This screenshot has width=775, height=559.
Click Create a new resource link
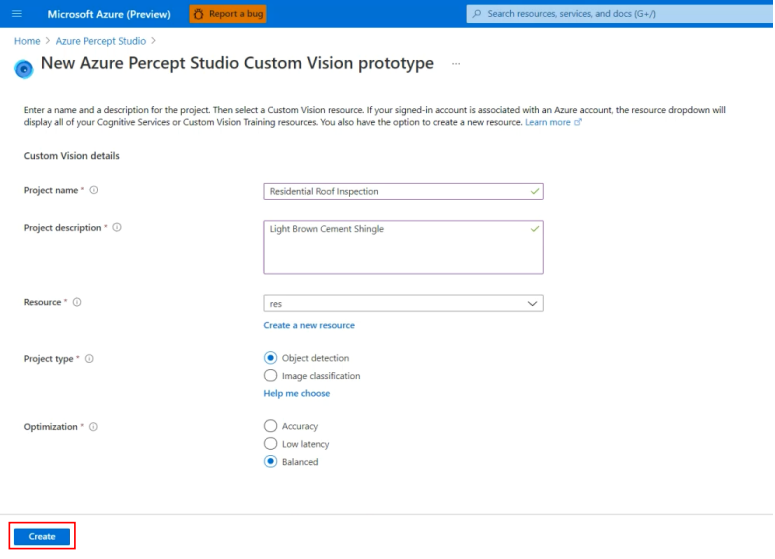coord(309,325)
